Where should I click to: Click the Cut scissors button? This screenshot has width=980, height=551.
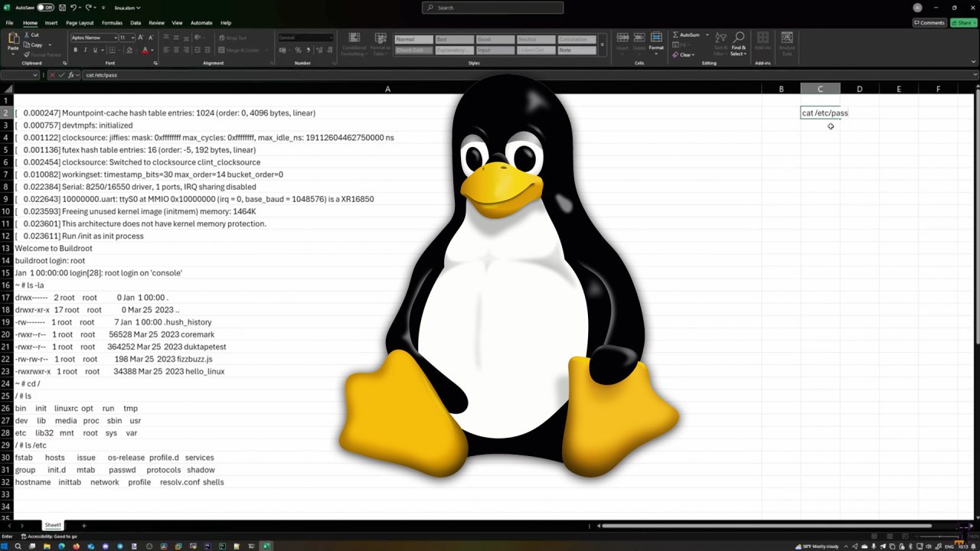click(31, 35)
